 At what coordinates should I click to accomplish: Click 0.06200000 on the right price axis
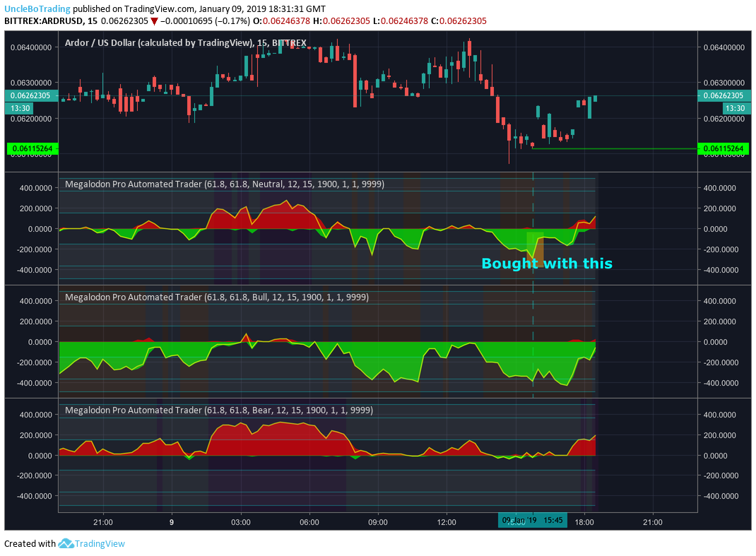[723, 119]
